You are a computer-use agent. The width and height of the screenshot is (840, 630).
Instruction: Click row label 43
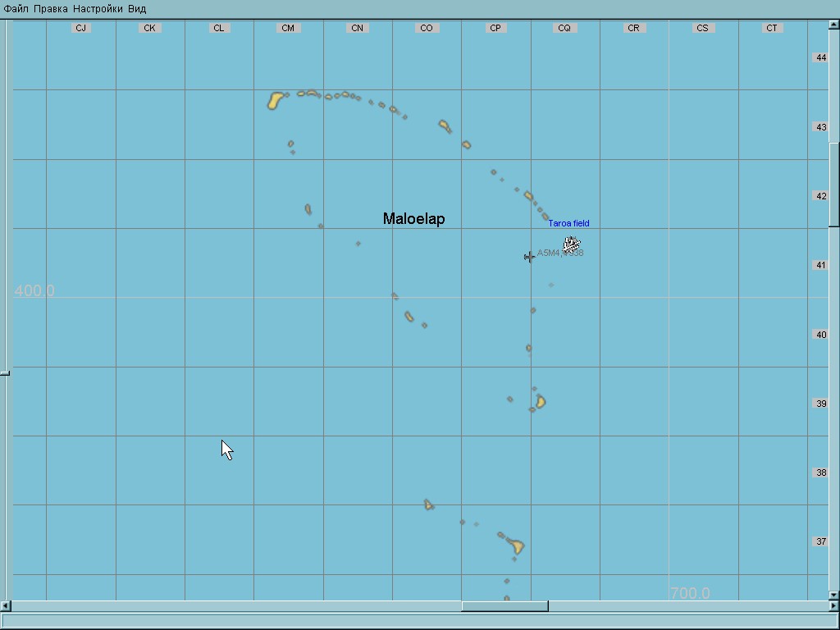(821, 127)
